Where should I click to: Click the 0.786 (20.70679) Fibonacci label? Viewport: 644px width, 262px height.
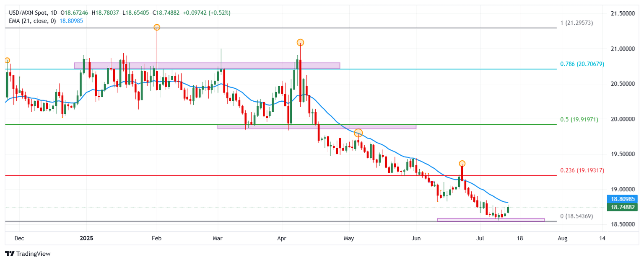[x=582, y=64]
